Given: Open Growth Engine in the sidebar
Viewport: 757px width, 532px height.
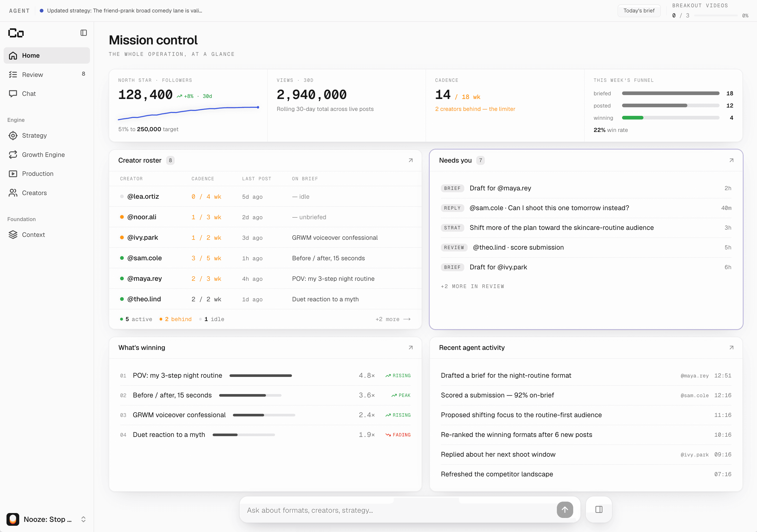Looking at the screenshot, I should tap(47, 155).
